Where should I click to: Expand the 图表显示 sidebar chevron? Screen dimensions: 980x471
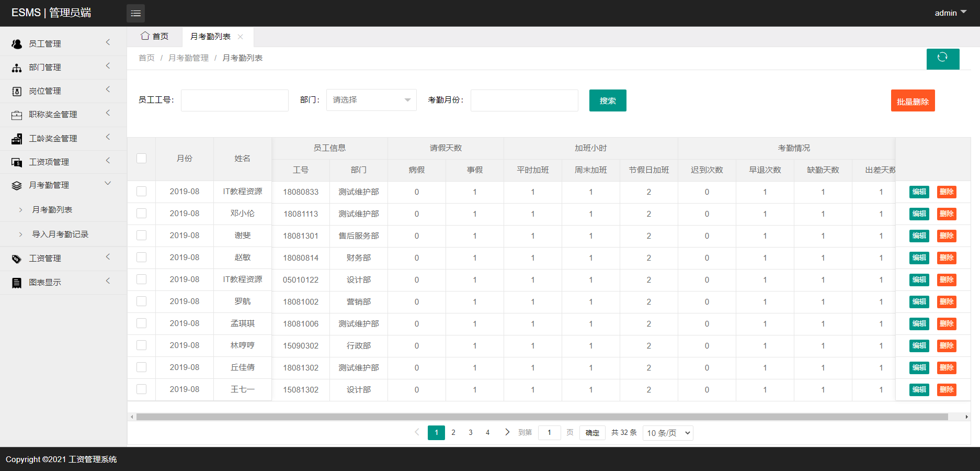tap(108, 281)
